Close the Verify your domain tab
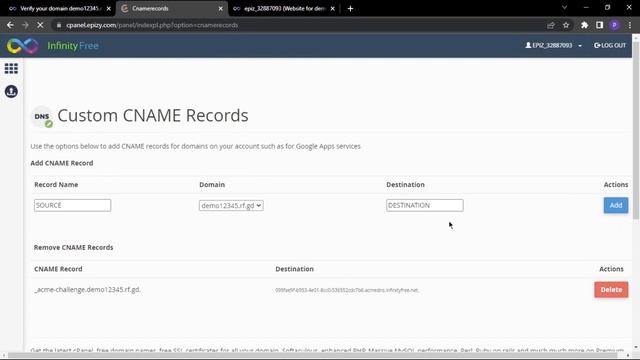The height and width of the screenshot is (360, 640). point(109,9)
